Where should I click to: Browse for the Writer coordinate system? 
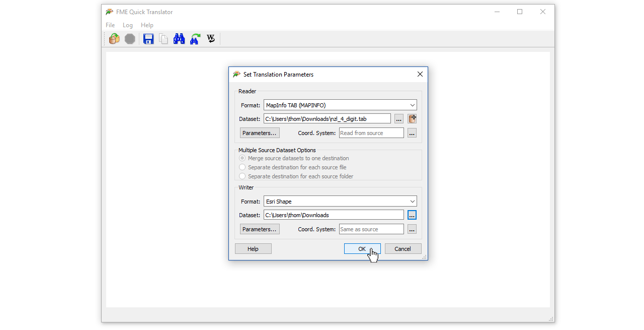click(x=412, y=229)
